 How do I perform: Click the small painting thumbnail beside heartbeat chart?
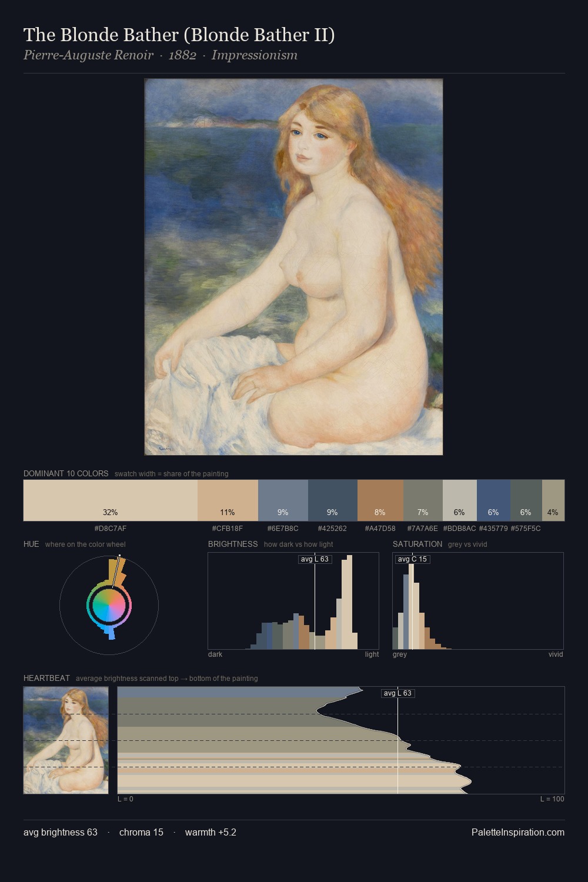click(x=66, y=740)
